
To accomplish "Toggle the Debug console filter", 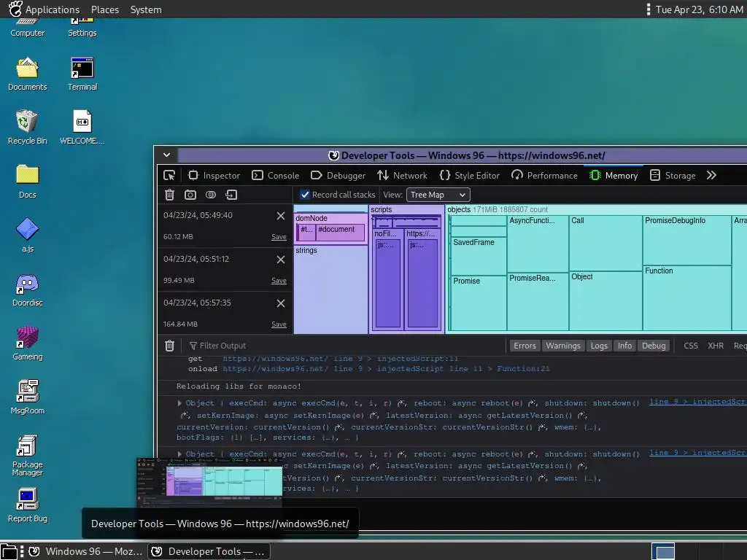I will tap(654, 346).
